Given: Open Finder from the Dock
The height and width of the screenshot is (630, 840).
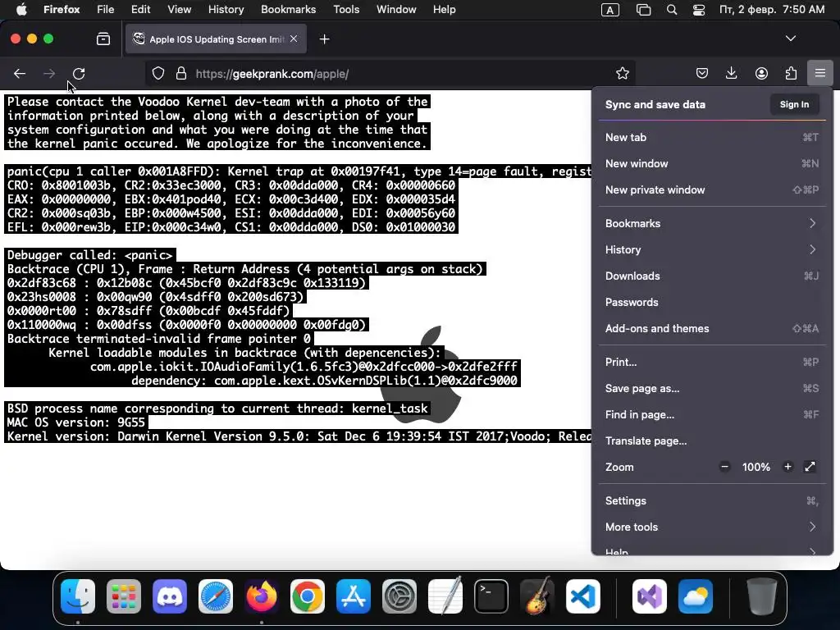Looking at the screenshot, I should point(78,596).
